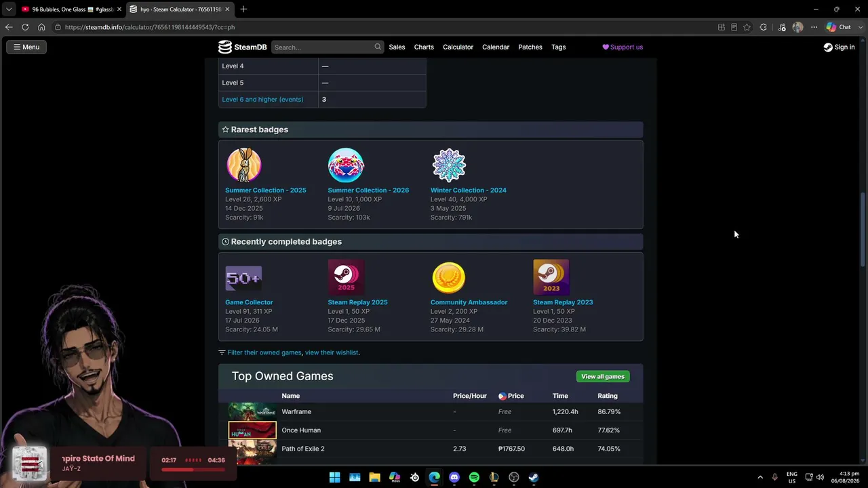Open the Charts menu item

tap(424, 47)
